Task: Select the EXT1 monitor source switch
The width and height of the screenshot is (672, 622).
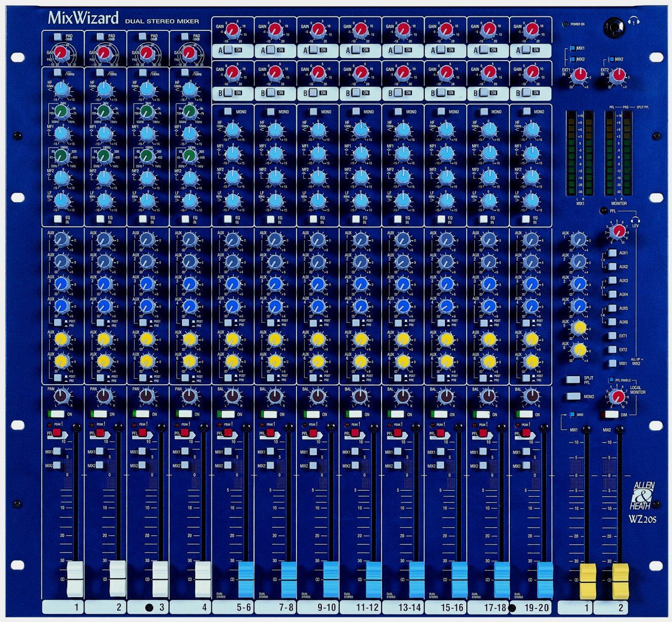Action: 612,336
